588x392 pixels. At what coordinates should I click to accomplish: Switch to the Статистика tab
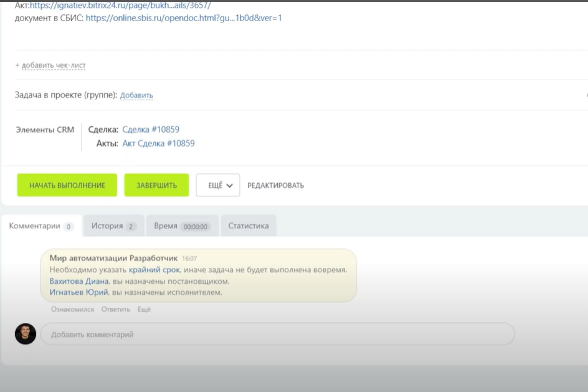pyautogui.click(x=249, y=226)
